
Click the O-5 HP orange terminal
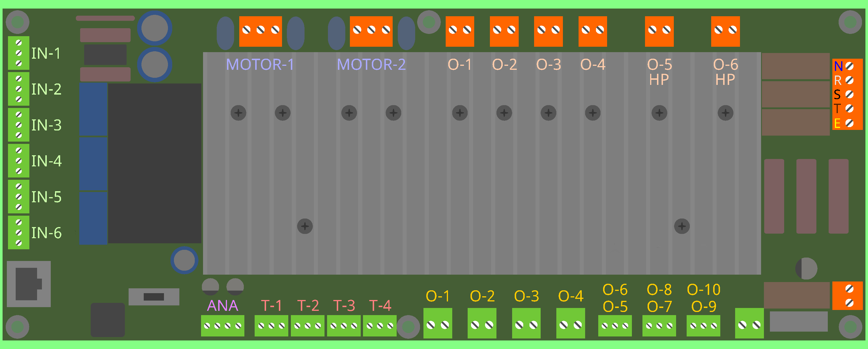pos(659,31)
